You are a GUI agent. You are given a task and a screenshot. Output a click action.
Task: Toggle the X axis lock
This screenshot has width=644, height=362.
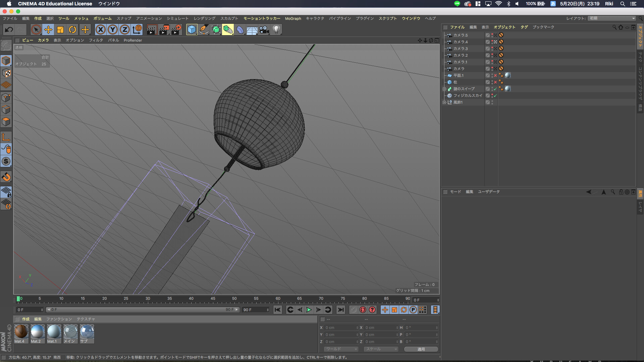pos(100,30)
